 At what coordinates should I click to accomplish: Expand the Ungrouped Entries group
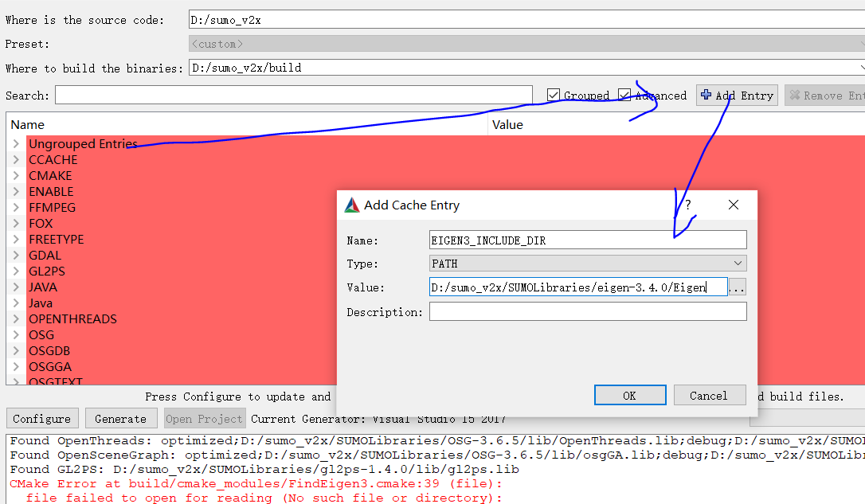point(16,144)
